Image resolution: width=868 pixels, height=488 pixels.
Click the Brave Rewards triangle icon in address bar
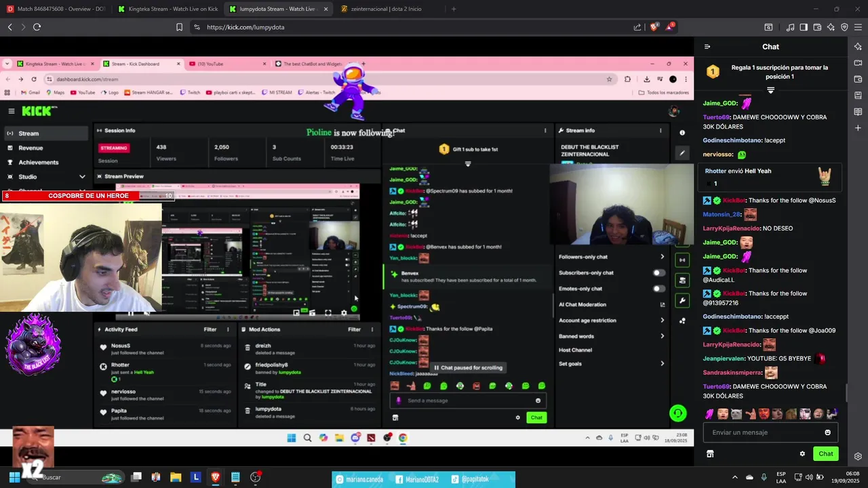(x=670, y=27)
